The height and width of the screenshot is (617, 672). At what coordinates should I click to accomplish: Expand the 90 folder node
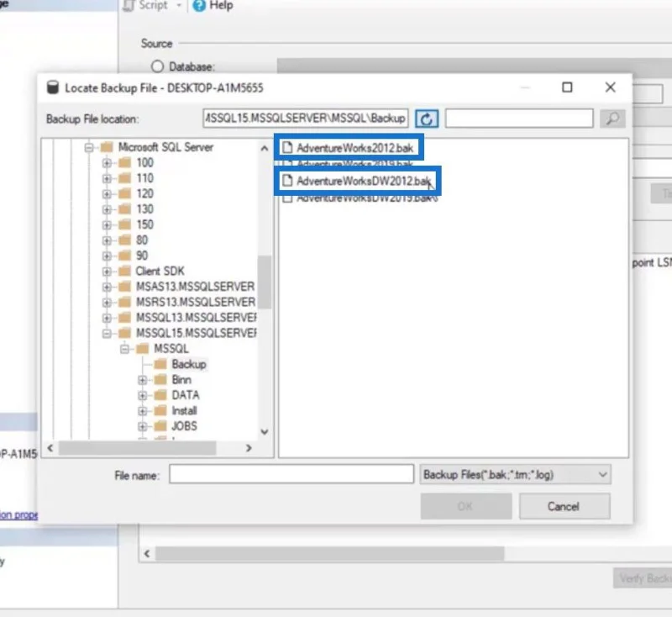pyautogui.click(x=107, y=256)
